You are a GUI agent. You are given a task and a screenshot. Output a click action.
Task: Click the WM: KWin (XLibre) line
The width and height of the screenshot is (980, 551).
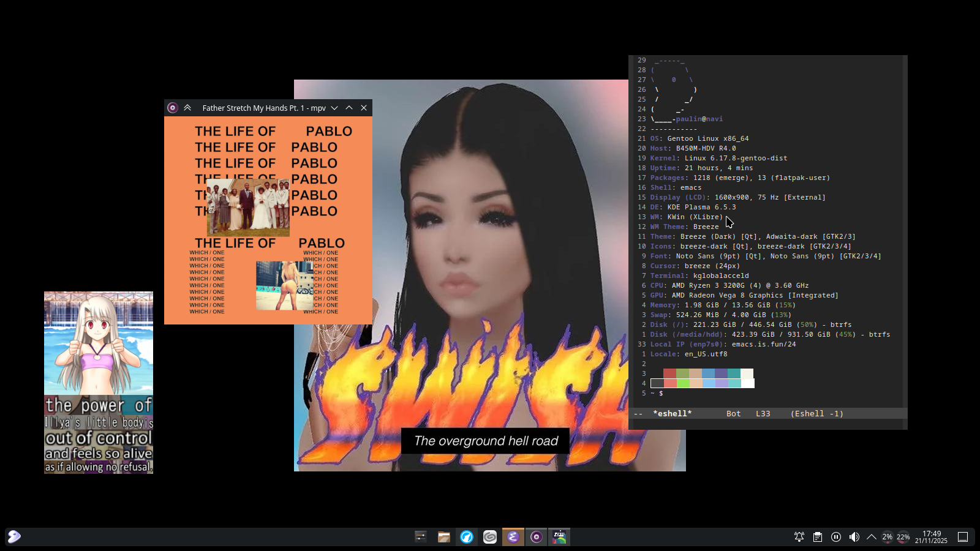(687, 217)
